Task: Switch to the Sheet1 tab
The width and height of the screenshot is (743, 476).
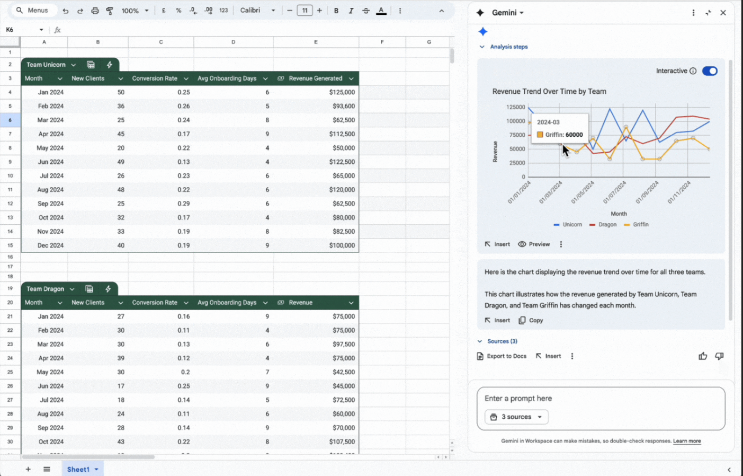Action: coord(78,469)
